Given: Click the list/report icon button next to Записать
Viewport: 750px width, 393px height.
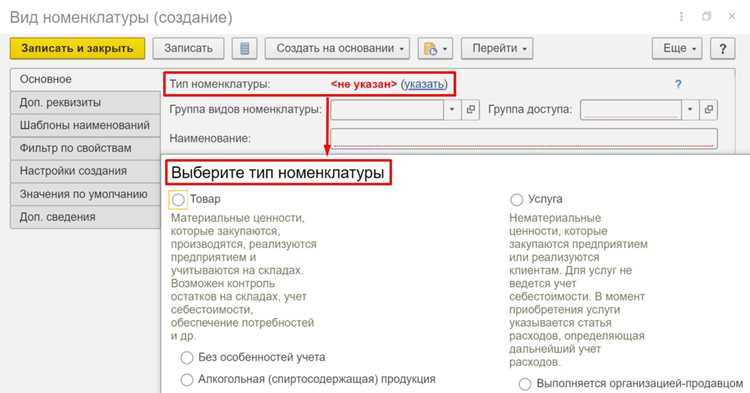Looking at the screenshot, I should click(x=244, y=49).
